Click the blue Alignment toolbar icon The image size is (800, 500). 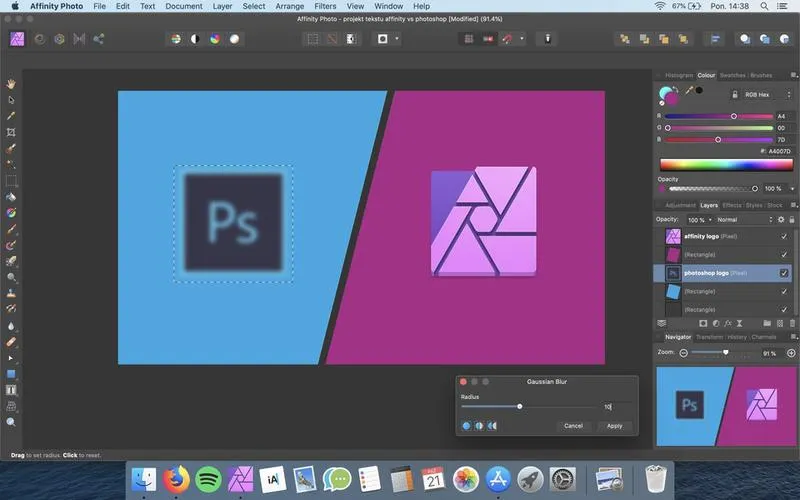[715, 39]
